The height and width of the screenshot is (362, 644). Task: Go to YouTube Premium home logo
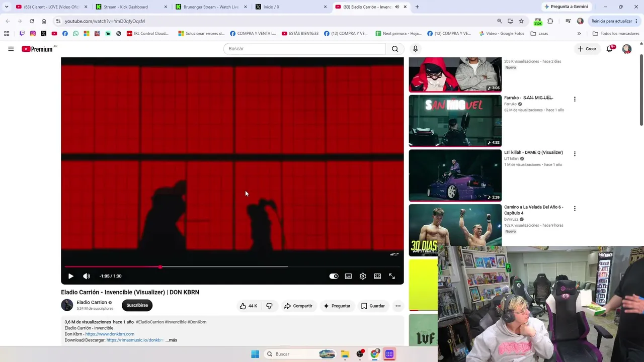(37, 49)
